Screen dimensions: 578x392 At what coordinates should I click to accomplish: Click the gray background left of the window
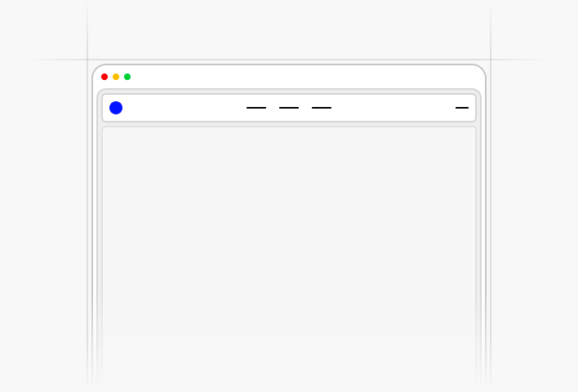click(x=42, y=221)
